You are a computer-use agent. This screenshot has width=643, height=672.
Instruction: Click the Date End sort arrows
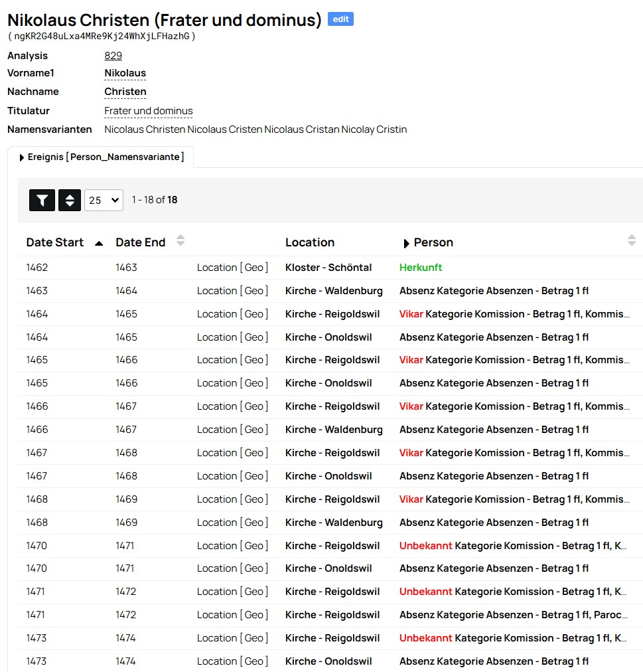tap(180, 240)
